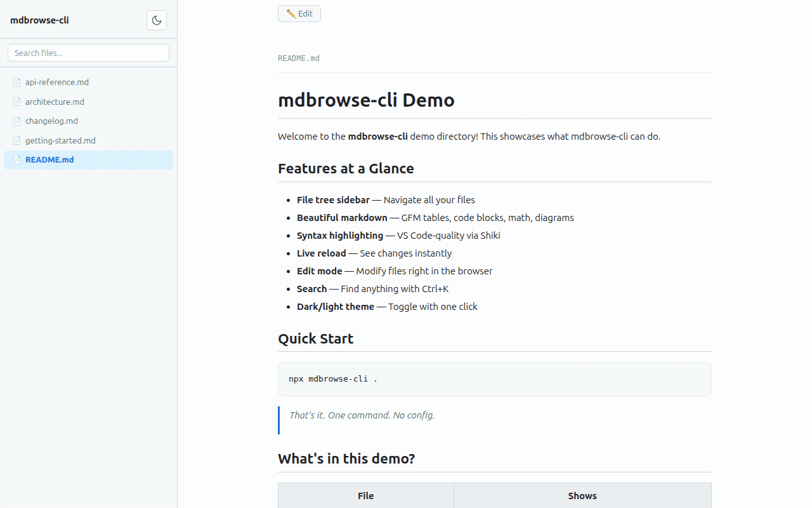This screenshot has height=508, width=812.
Task: Click the 'File' table column header
Action: click(x=366, y=496)
